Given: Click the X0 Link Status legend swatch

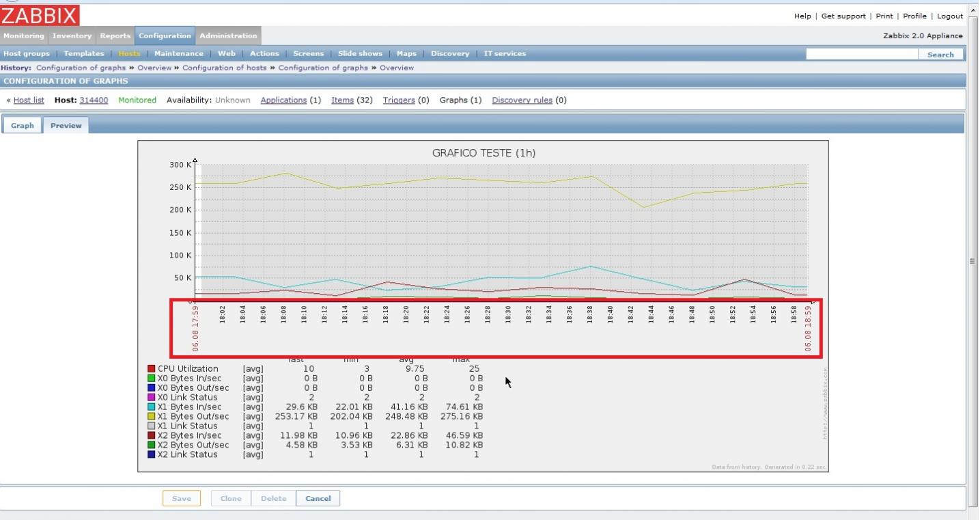Looking at the screenshot, I should point(152,398).
